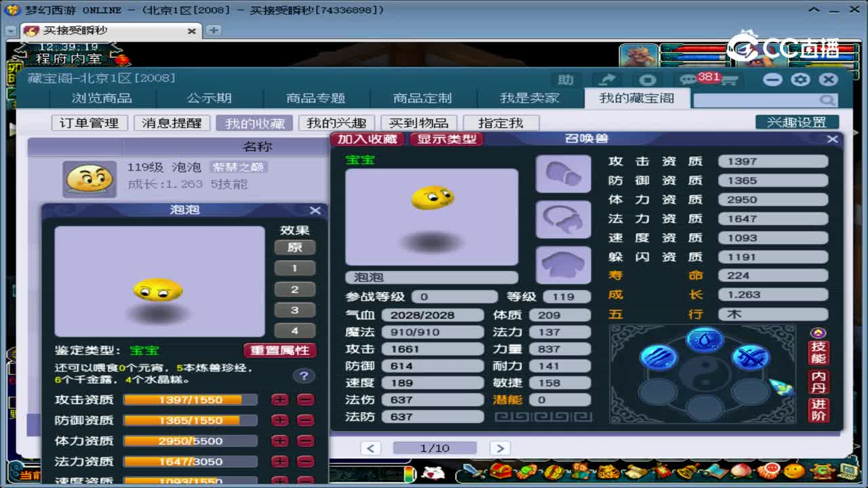
Task: Select the top water-drop skill icon
Action: pos(705,339)
